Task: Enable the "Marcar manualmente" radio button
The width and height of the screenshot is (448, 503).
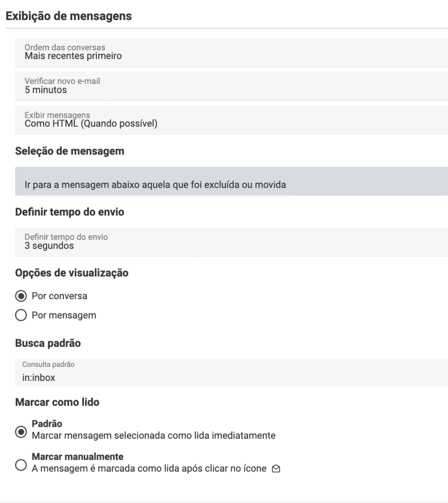Action: (21, 465)
